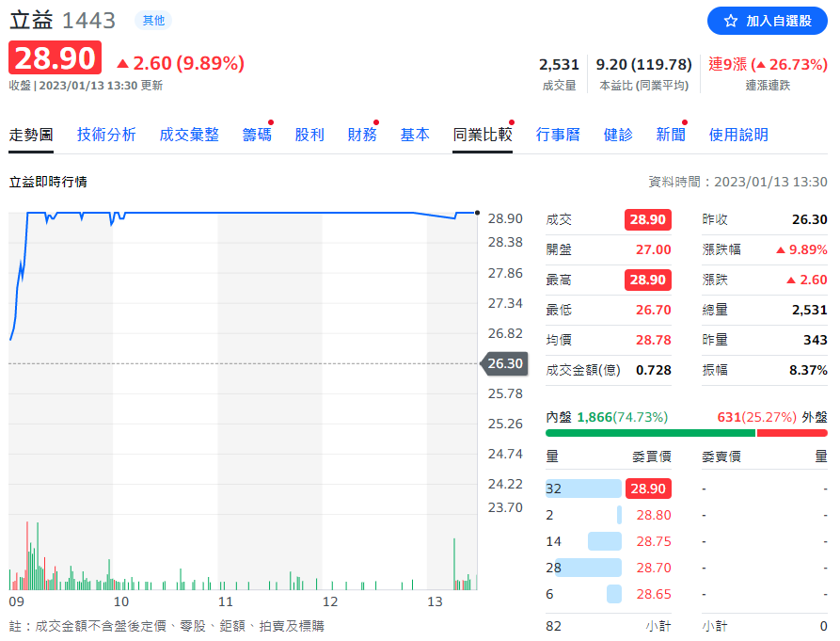Click the 26.30 previous close marker on chart
Viewport: 840px width, 641px height.
[504, 363]
